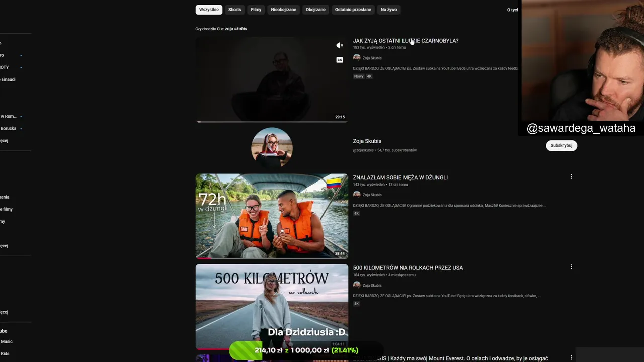Open options menu for Mount Everest video
The height and width of the screenshot is (362, 644).
(571, 357)
